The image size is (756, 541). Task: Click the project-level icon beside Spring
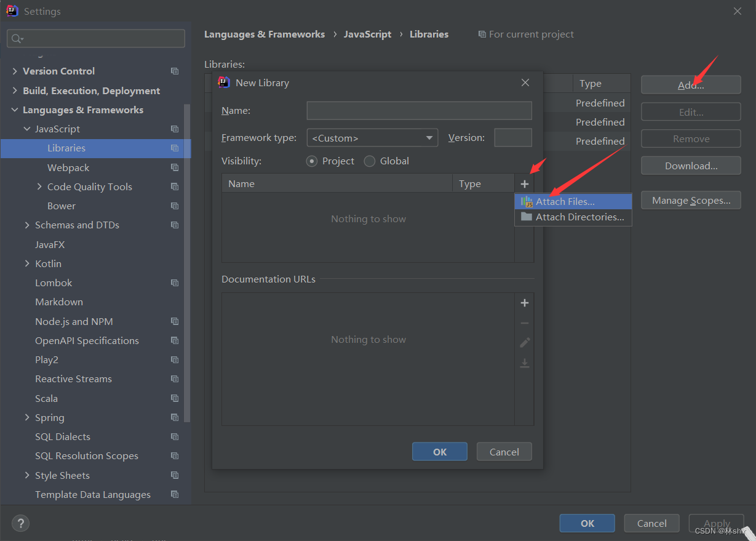coord(175,417)
